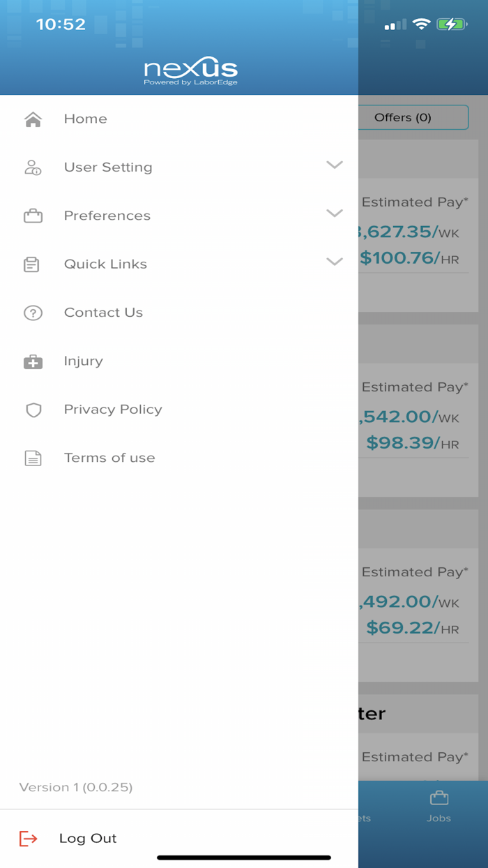Select the Contact Us menu entry
Screen dimensions: 488x868
103,313
